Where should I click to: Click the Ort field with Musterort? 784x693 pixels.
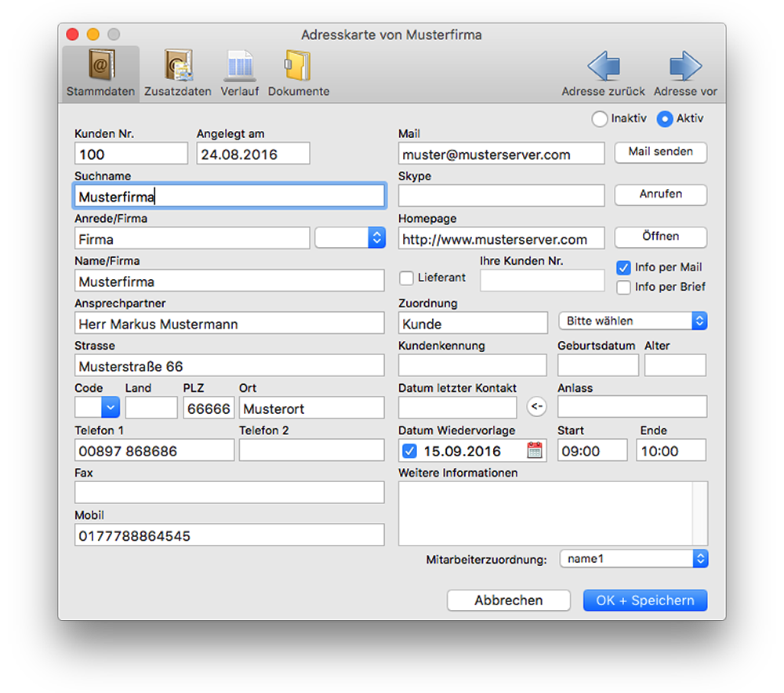tap(311, 408)
